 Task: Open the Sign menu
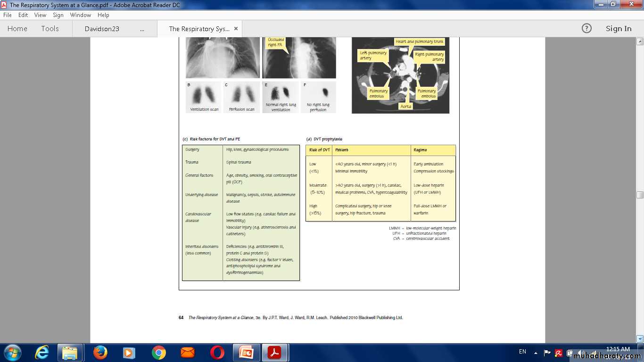pyautogui.click(x=58, y=15)
